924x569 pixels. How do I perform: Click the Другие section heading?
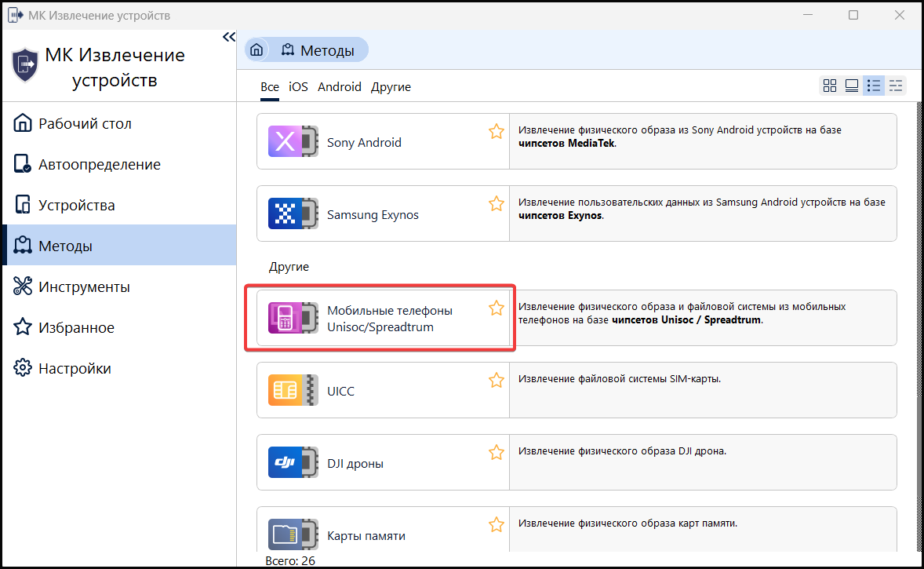tap(289, 267)
